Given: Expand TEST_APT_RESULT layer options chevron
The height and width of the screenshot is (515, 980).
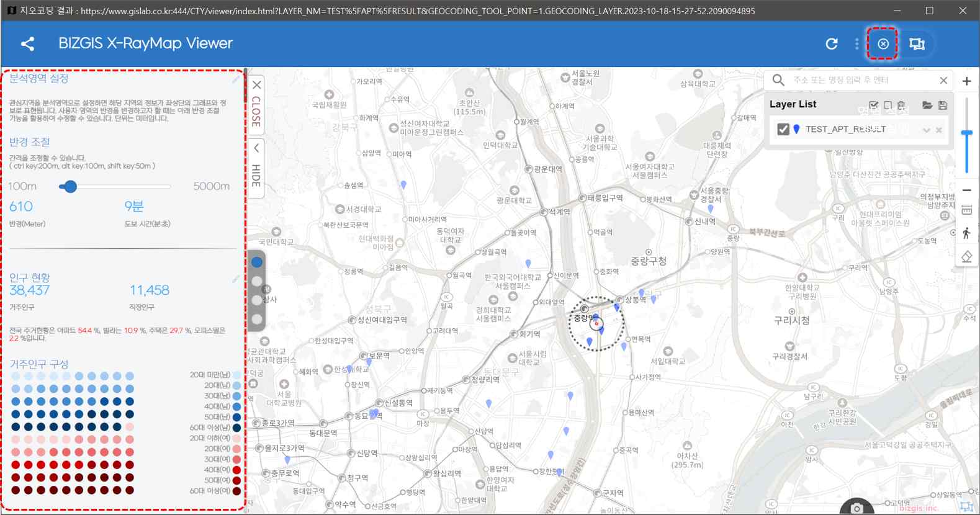Looking at the screenshot, I should tap(927, 130).
